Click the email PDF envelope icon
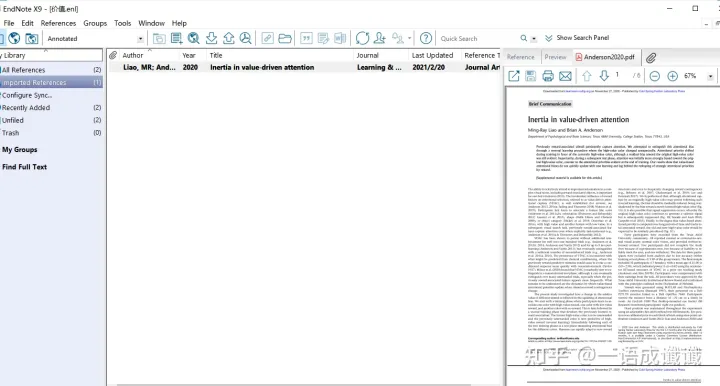The width and height of the screenshot is (720, 386). (x=565, y=76)
